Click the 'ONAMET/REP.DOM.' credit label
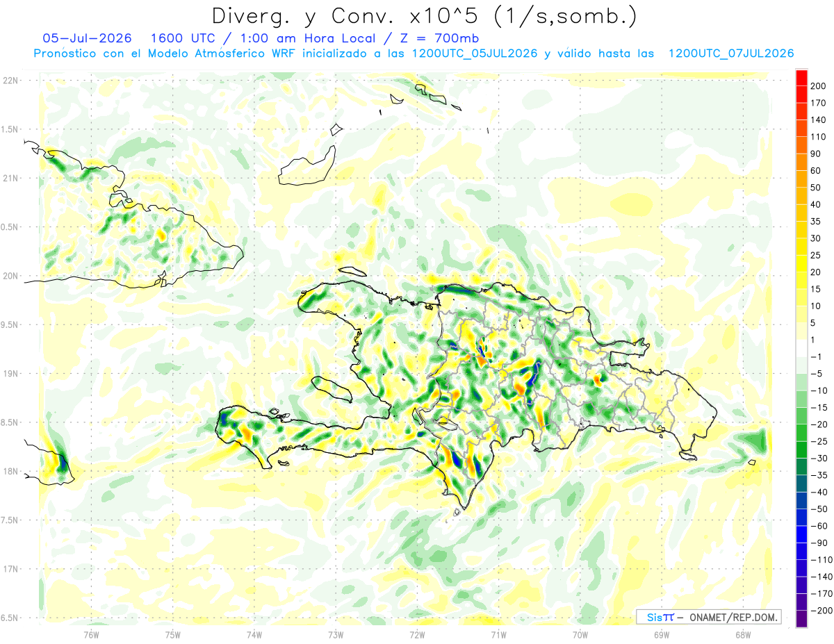834x644 pixels. [733, 617]
